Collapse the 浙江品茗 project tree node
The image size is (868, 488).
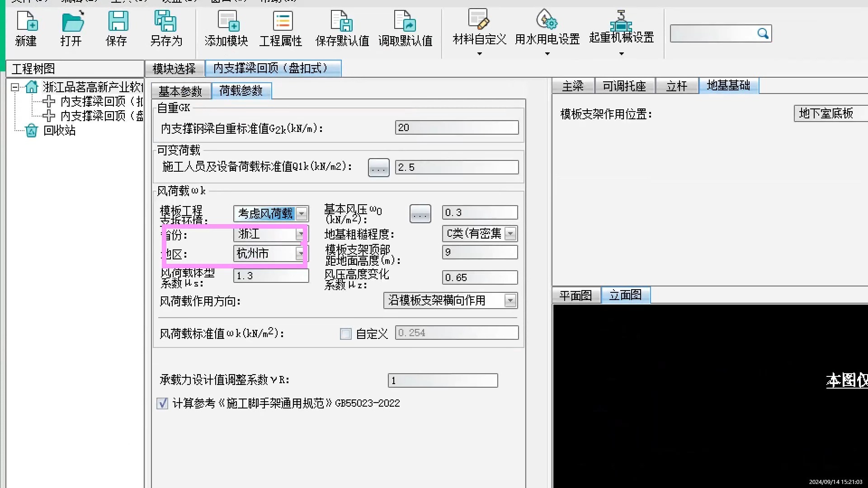[x=15, y=87]
